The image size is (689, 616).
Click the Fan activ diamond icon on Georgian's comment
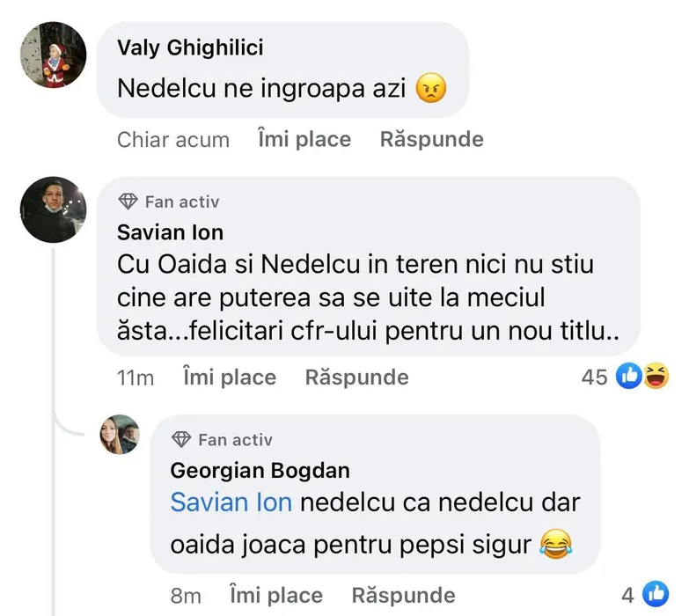(182, 439)
